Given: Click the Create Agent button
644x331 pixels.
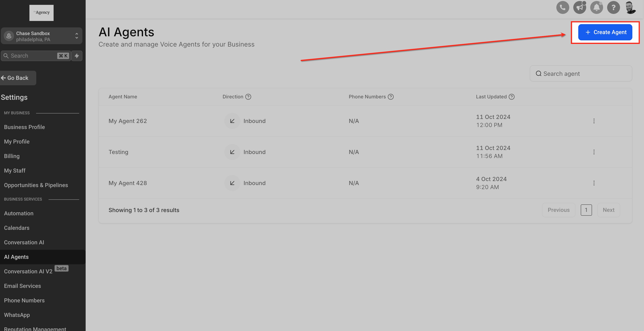Looking at the screenshot, I should click(605, 32).
